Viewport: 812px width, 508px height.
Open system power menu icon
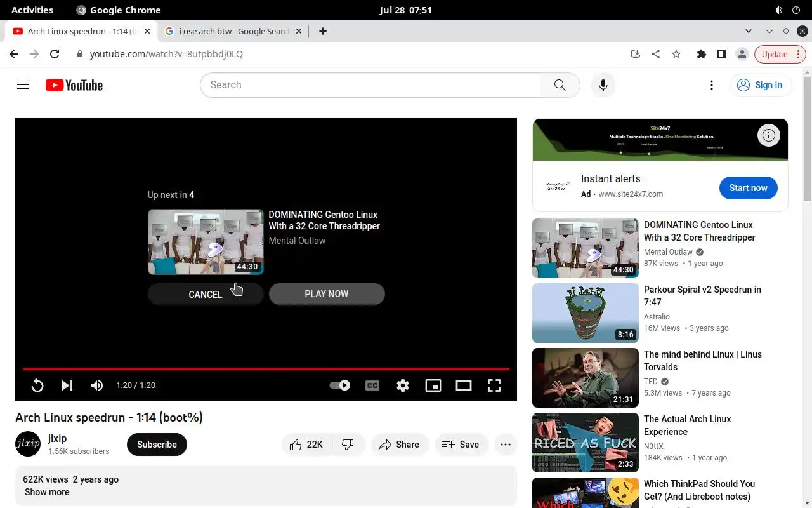[797, 10]
